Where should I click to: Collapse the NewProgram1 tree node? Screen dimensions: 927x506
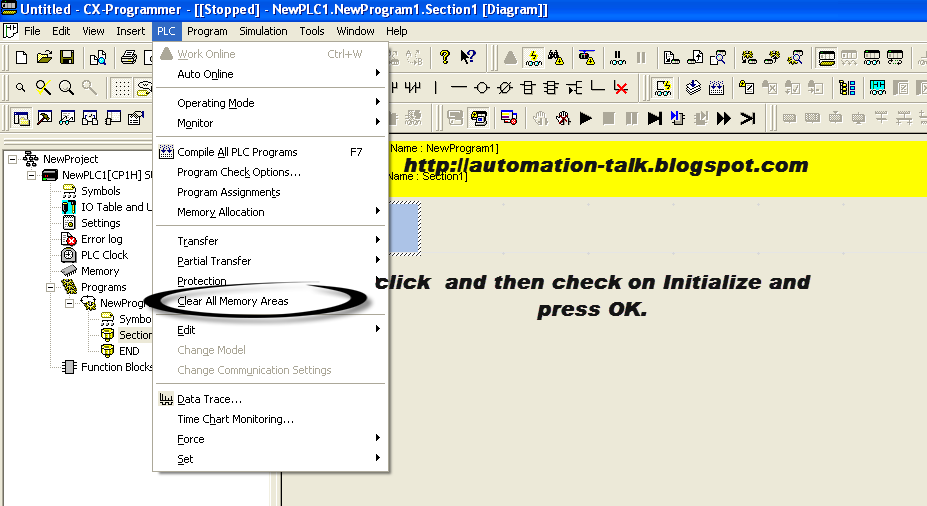click(69, 303)
